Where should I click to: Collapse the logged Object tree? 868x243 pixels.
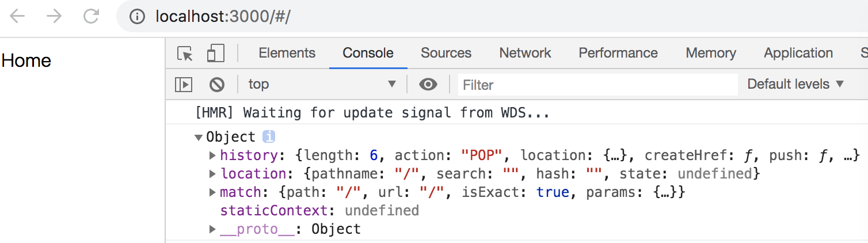coord(199,138)
